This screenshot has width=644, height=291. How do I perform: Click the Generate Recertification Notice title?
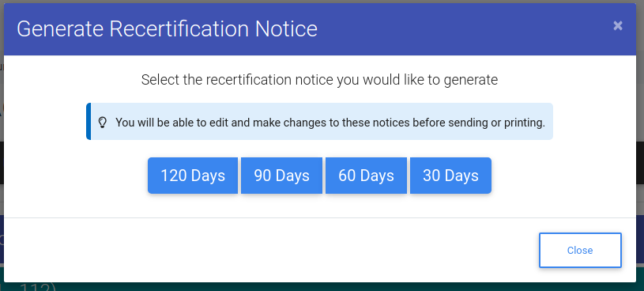(x=167, y=29)
